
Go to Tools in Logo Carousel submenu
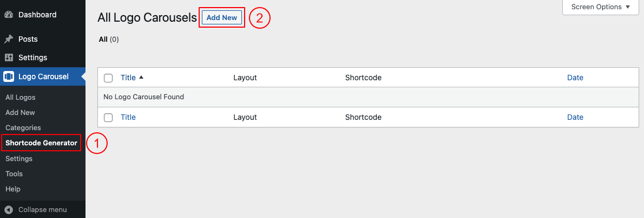pos(14,174)
